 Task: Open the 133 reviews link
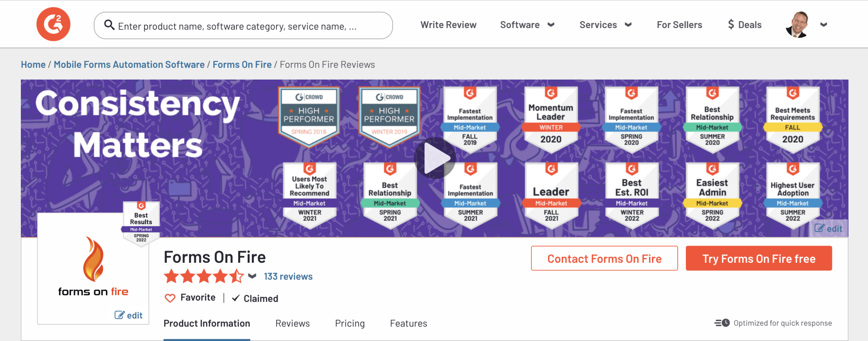[x=288, y=276]
